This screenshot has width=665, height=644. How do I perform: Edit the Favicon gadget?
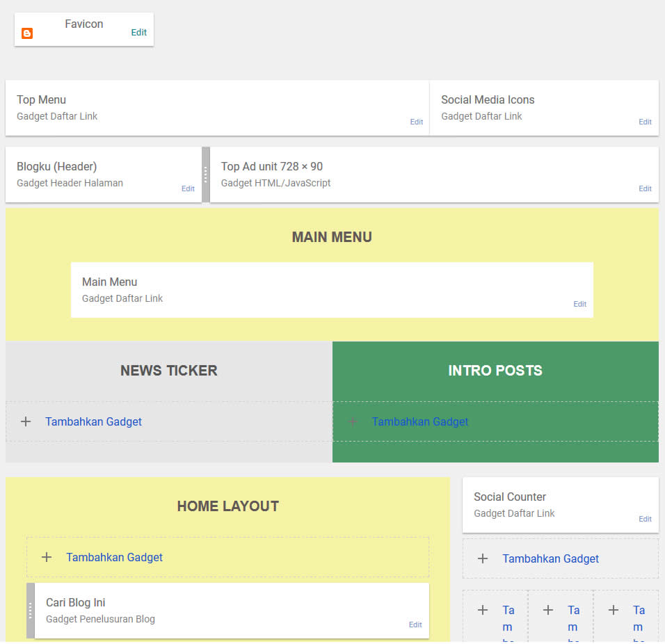click(138, 32)
